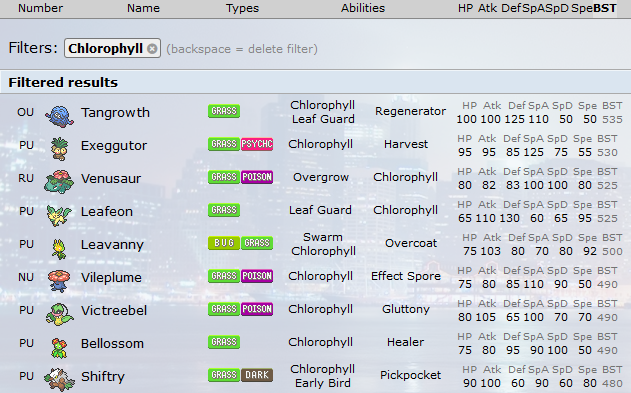Click Venusaur's Poison type badge
This screenshot has width=631, height=393.
257,177
